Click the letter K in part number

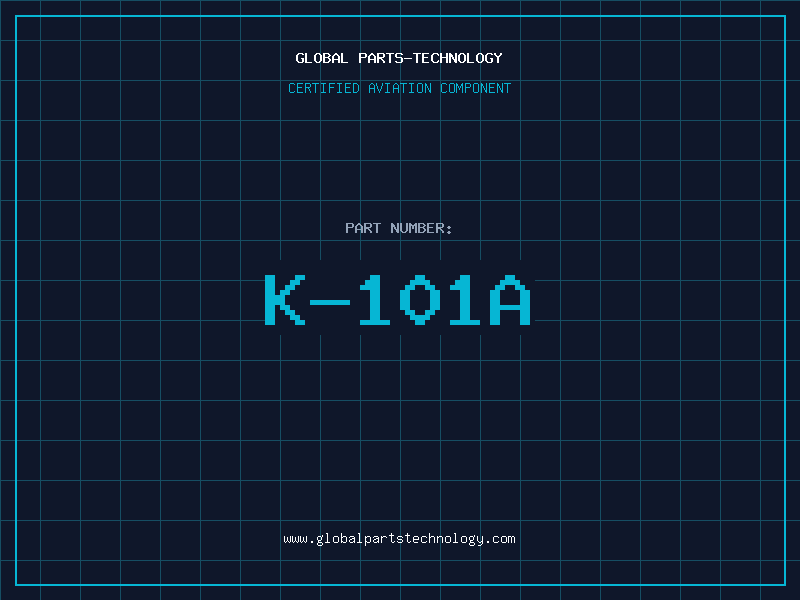coord(284,300)
